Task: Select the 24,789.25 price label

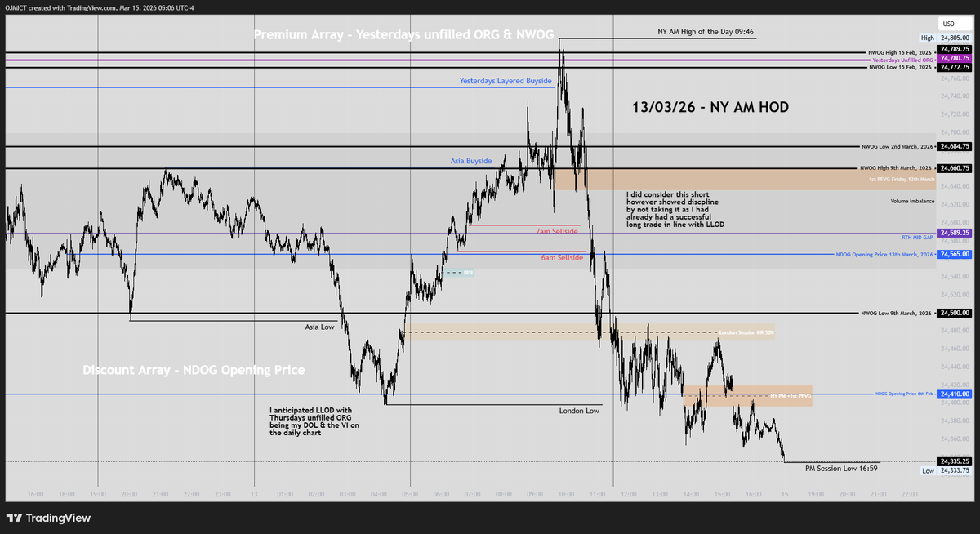Action: [954, 50]
